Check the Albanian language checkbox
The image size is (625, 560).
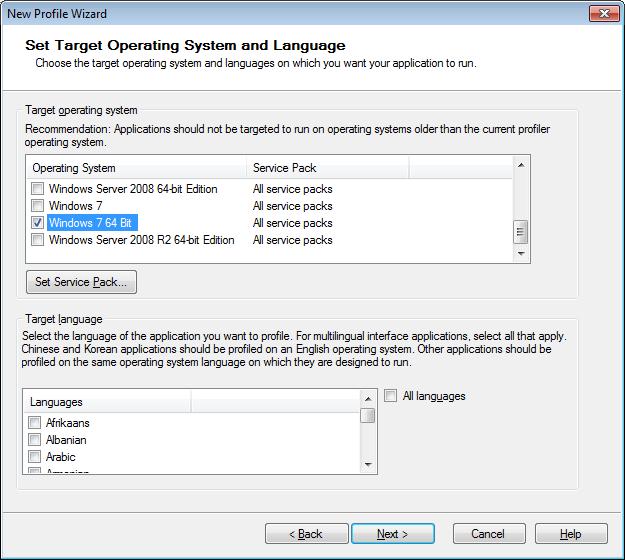point(35,440)
